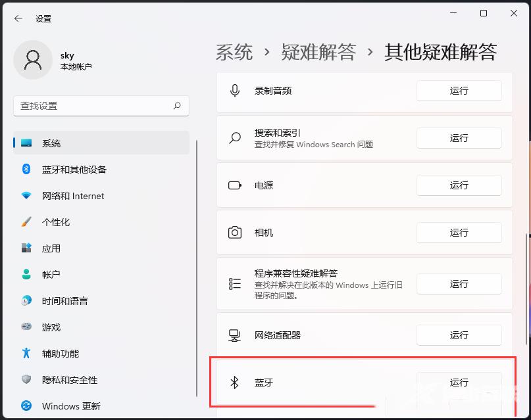
Task: Run the 蓝牙 troubleshooter
Action: pyautogui.click(x=459, y=383)
